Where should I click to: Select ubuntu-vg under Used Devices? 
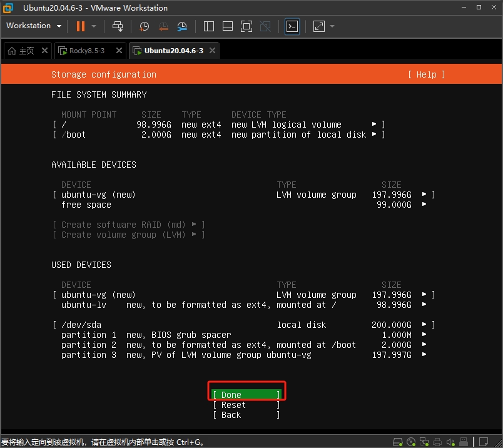pyautogui.click(x=243, y=295)
